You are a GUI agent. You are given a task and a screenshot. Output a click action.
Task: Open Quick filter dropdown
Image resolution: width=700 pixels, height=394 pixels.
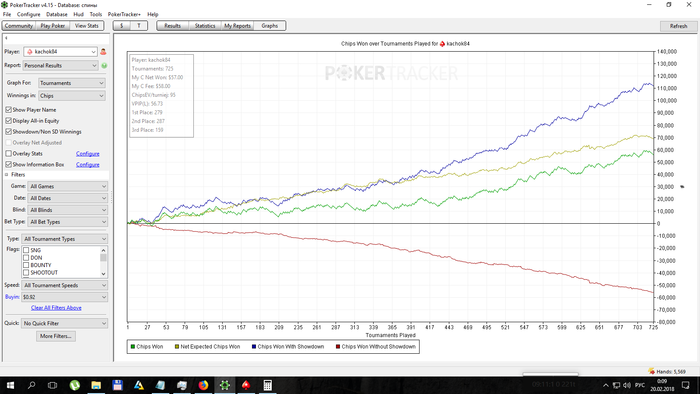click(x=64, y=323)
